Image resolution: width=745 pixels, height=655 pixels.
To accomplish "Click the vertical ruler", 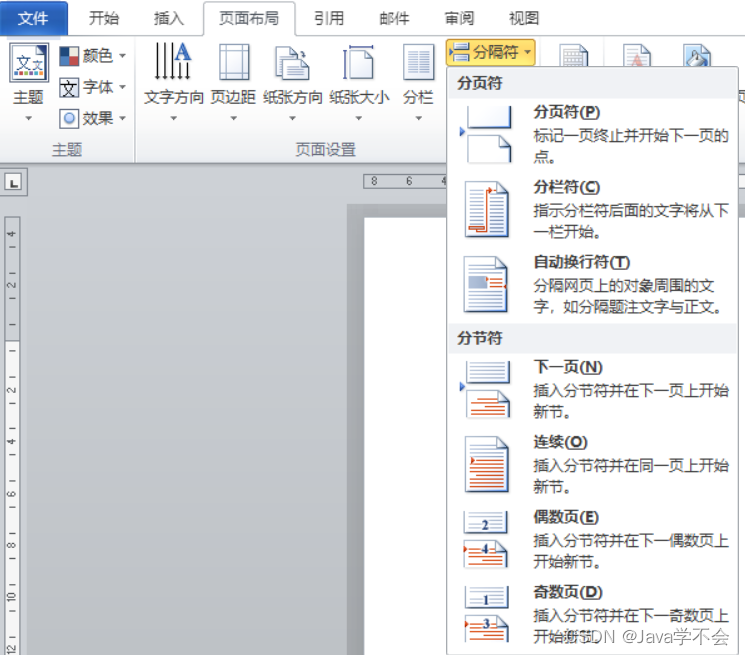I will pos(12,436).
